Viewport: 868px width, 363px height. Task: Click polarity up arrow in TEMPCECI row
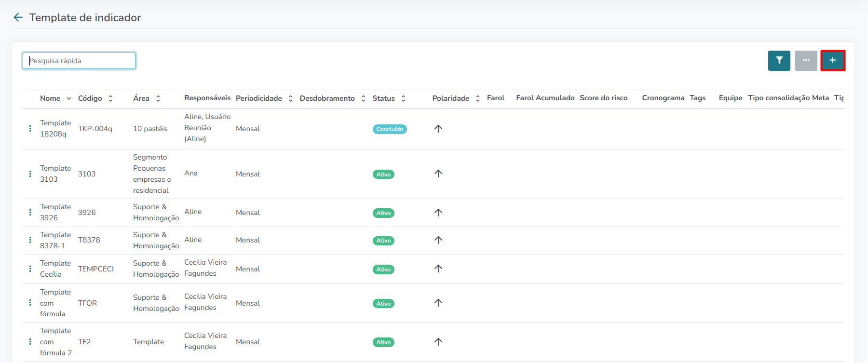[438, 269]
